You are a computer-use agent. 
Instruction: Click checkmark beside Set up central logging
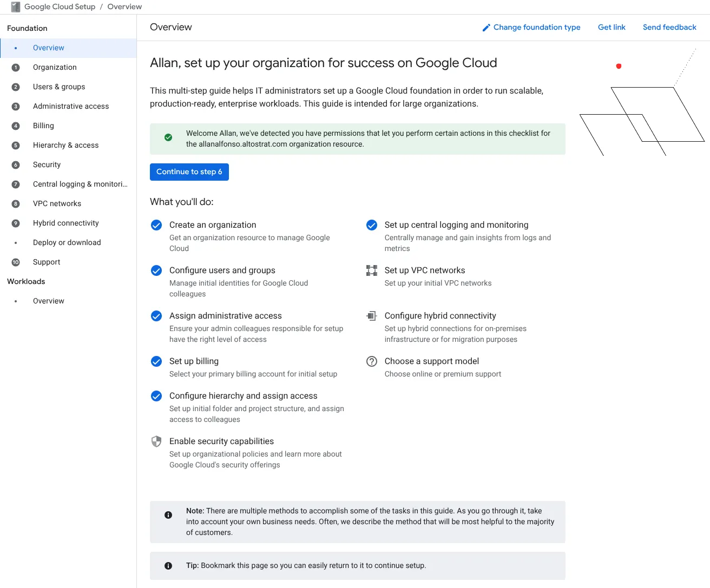coord(372,225)
